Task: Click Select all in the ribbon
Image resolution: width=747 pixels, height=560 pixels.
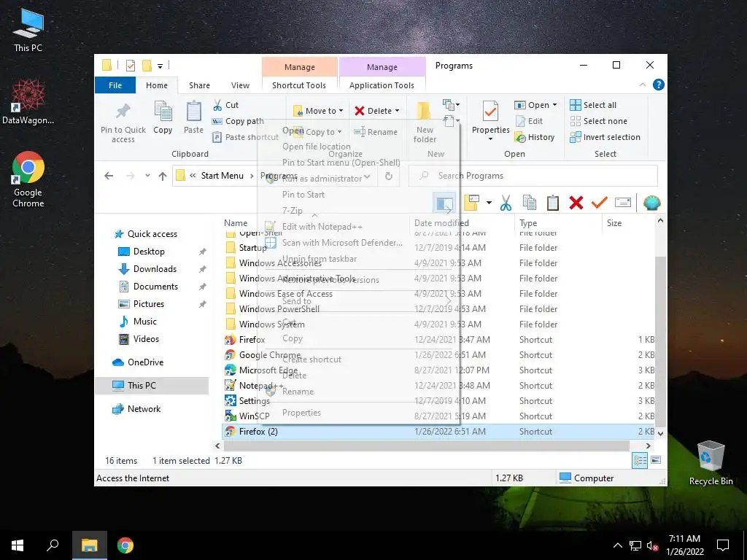Action: click(x=593, y=105)
